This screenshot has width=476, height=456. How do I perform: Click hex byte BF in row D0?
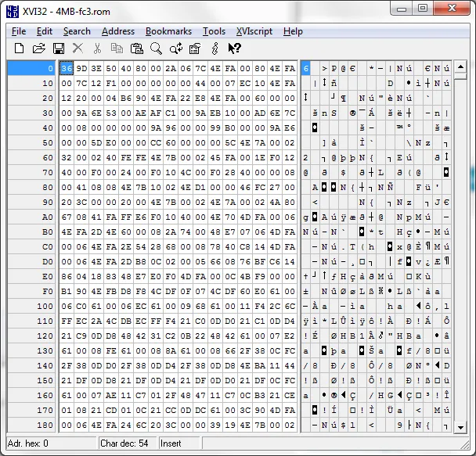[260, 261]
